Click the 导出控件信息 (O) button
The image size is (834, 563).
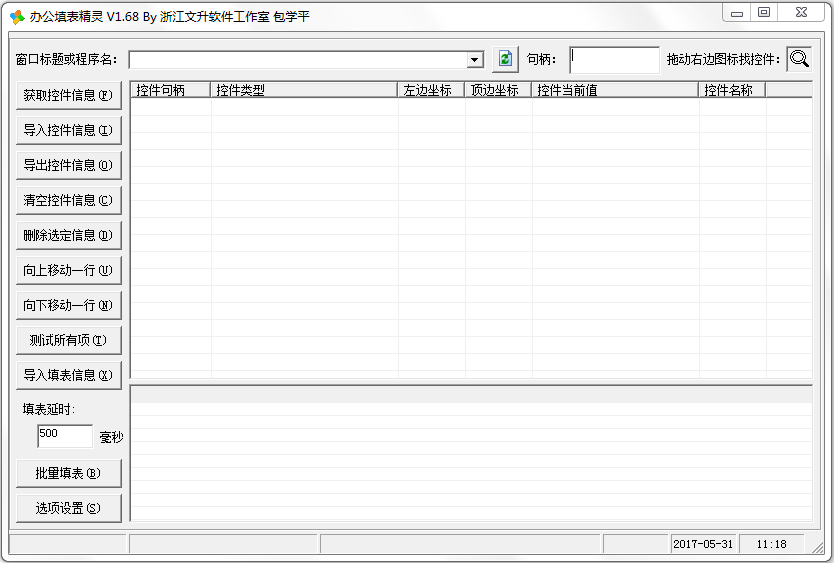coord(69,165)
